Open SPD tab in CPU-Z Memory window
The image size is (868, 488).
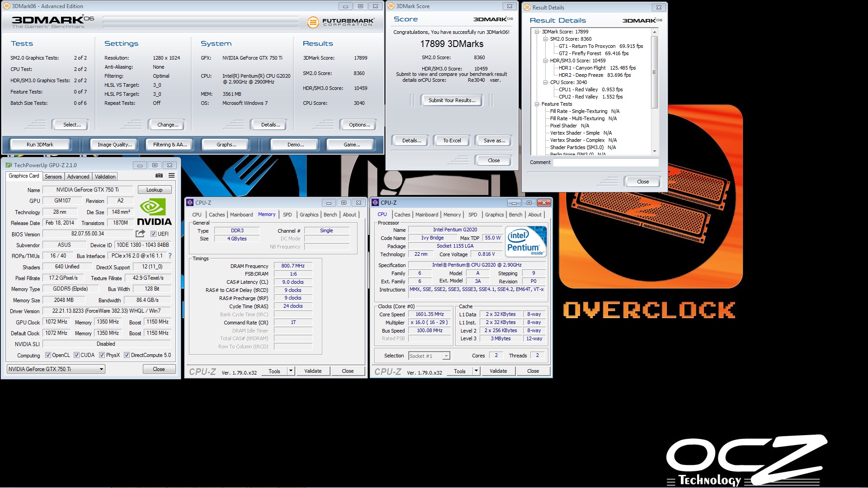288,215
